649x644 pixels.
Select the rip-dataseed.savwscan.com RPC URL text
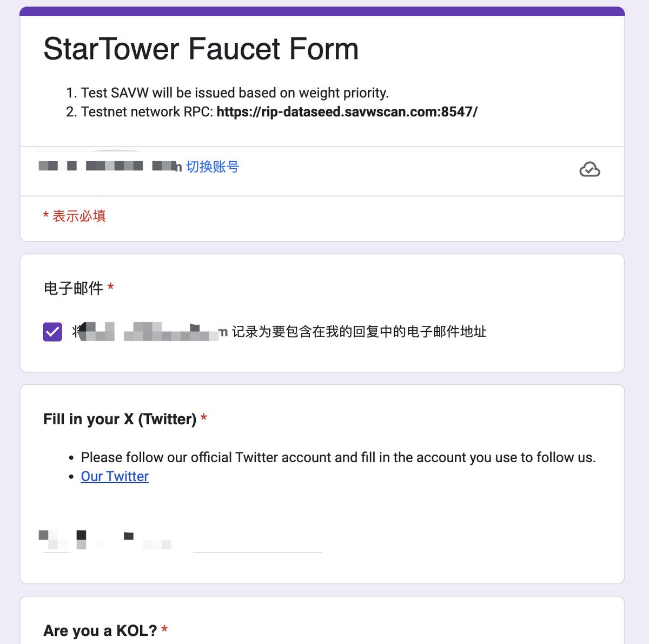pos(347,112)
